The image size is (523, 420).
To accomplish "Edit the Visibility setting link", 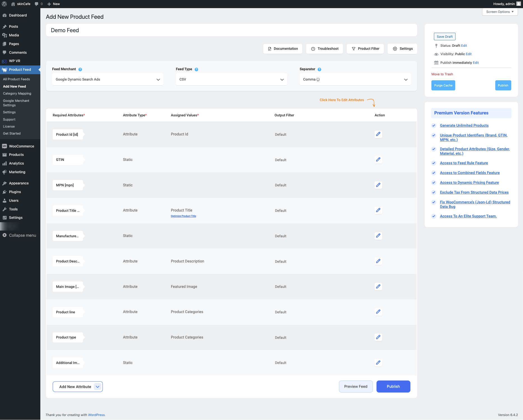I will [469, 54].
